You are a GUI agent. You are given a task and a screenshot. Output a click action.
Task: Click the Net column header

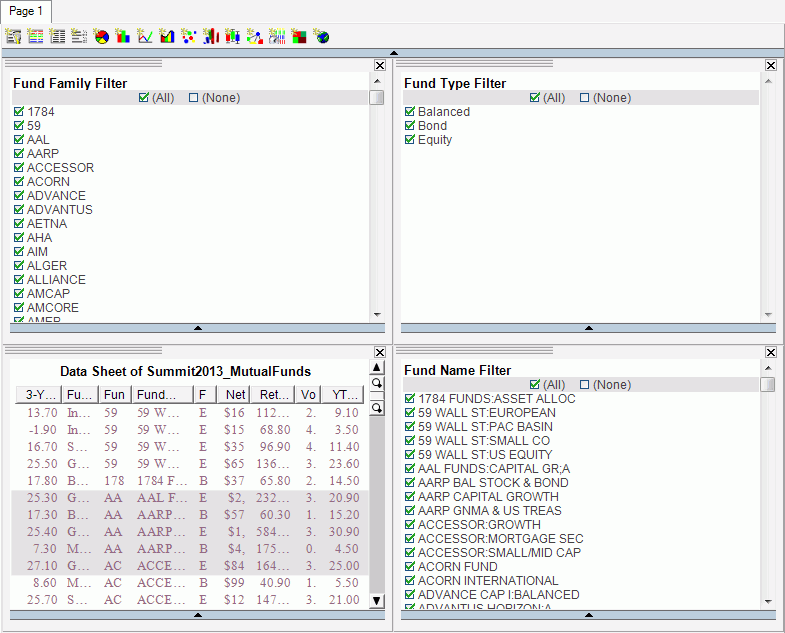[234, 395]
